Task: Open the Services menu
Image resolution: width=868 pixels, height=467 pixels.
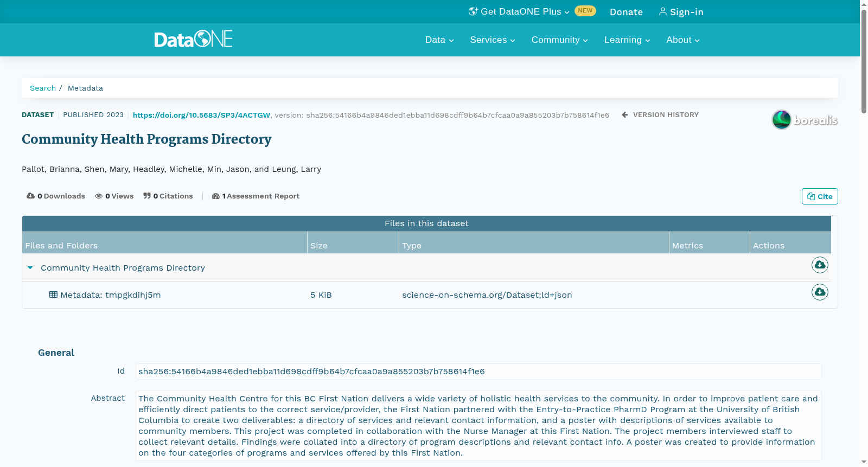Action: coord(493,40)
